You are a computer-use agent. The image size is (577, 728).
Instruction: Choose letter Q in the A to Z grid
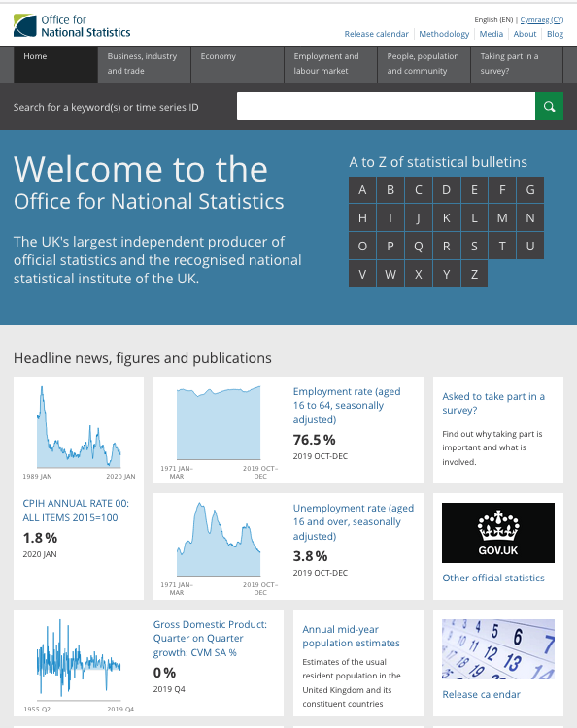(x=418, y=247)
